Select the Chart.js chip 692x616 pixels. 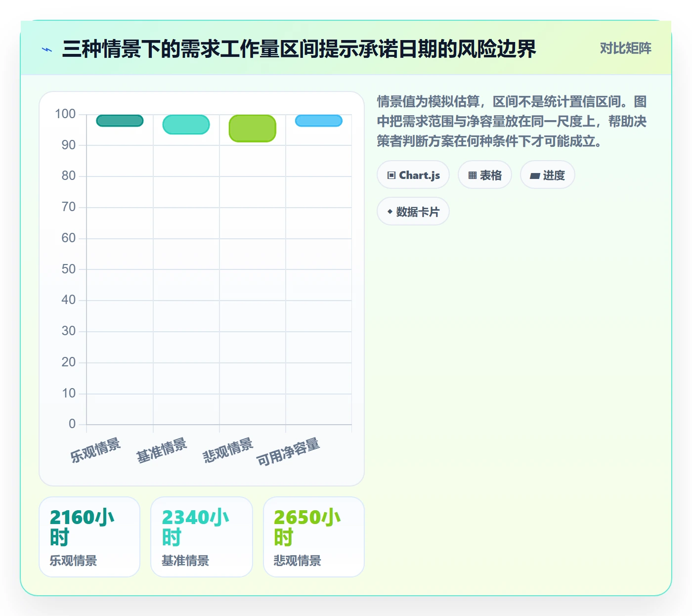pyautogui.click(x=413, y=175)
